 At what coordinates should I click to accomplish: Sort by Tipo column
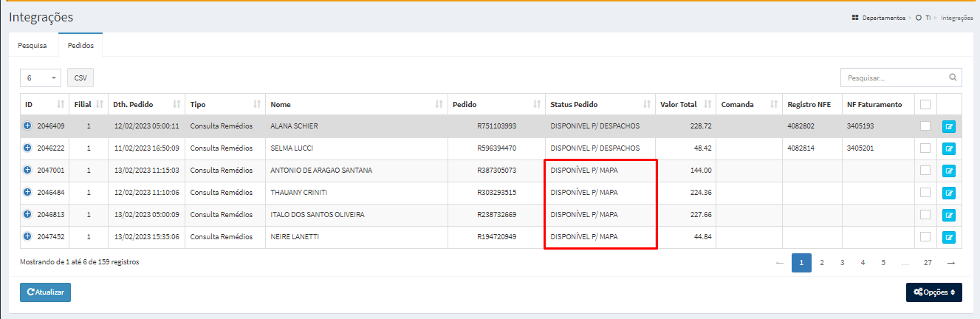click(x=257, y=105)
